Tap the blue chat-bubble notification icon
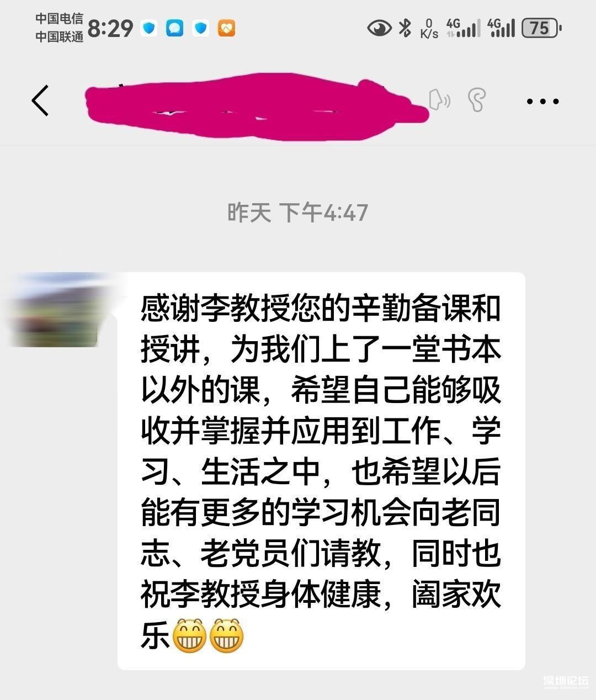The image size is (596, 700). pyautogui.click(x=175, y=28)
